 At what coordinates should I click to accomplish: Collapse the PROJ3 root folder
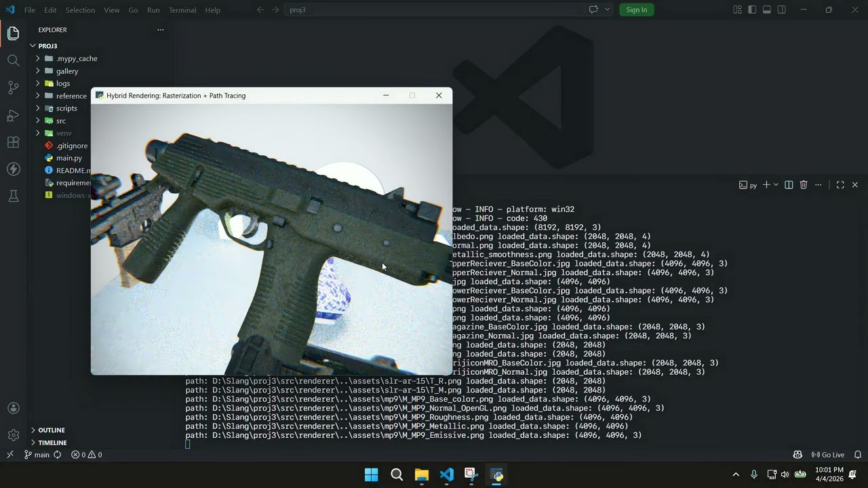tap(100, 45)
